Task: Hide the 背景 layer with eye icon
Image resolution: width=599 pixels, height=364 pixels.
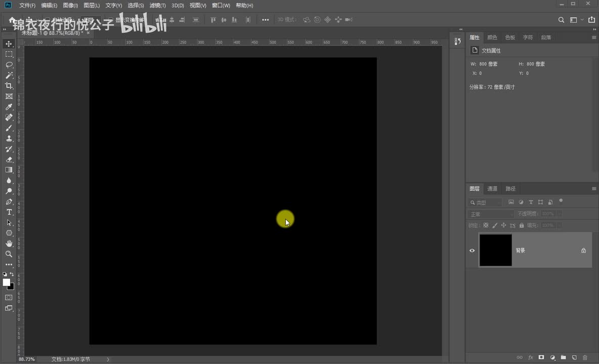Action: (472, 251)
